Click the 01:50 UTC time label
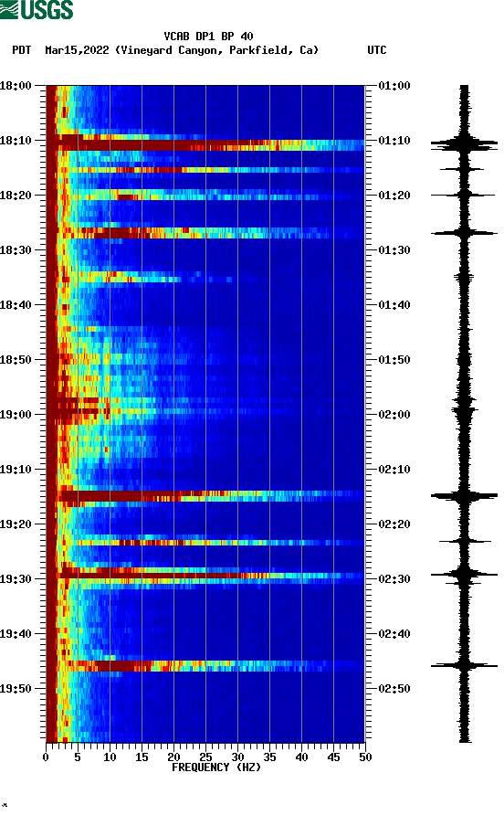Viewport: 504px width, 815px height. pos(394,360)
